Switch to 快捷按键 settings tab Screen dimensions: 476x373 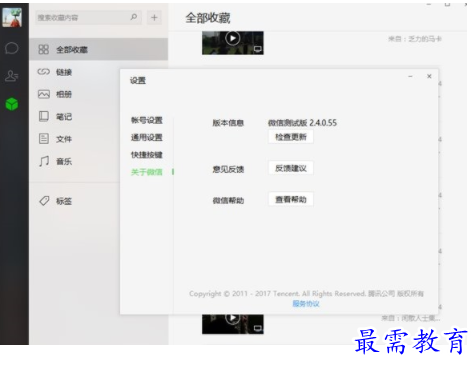147,155
